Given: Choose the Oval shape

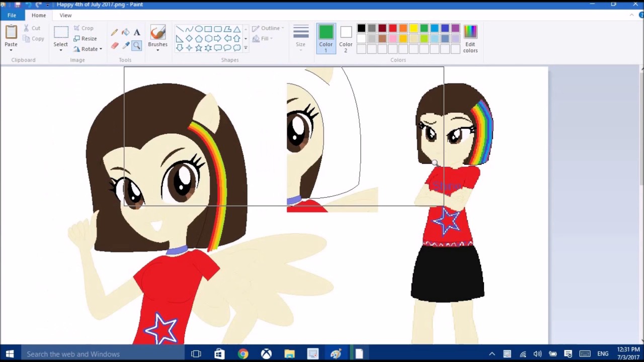Looking at the screenshot, I should (199, 29).
